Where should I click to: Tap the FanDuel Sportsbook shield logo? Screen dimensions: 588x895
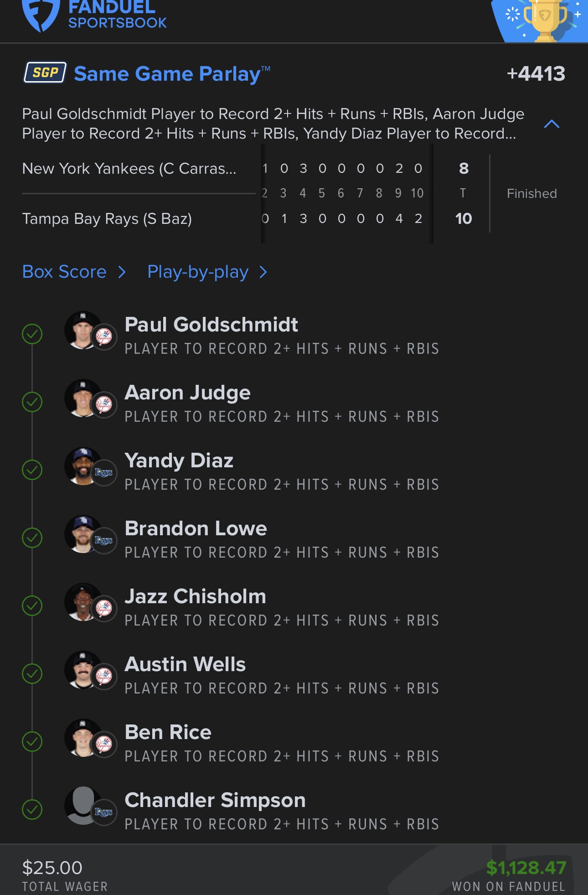[x=41, y=15]
